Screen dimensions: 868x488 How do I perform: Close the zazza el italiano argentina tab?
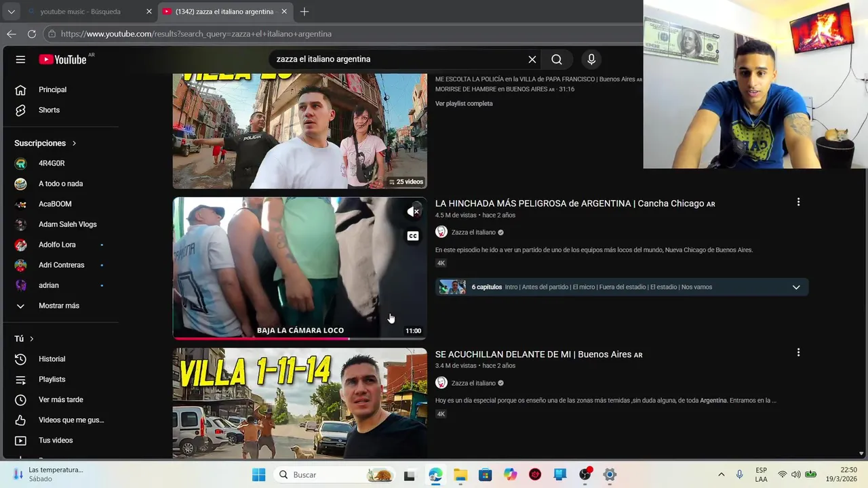[x=284, y=12]
